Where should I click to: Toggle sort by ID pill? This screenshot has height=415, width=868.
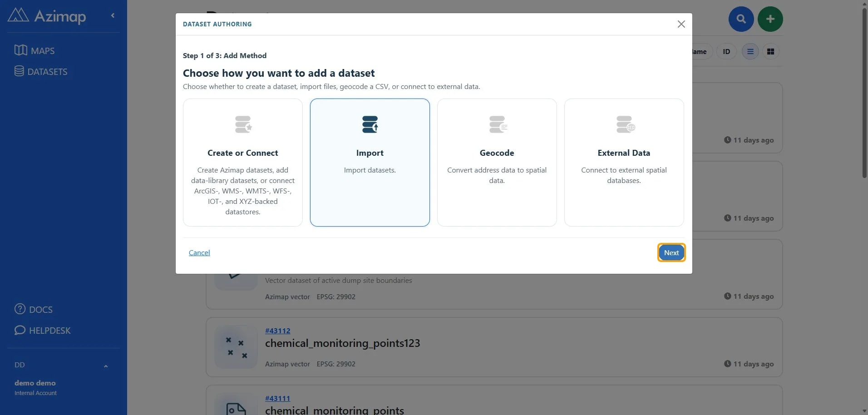[x=726, y=52]
